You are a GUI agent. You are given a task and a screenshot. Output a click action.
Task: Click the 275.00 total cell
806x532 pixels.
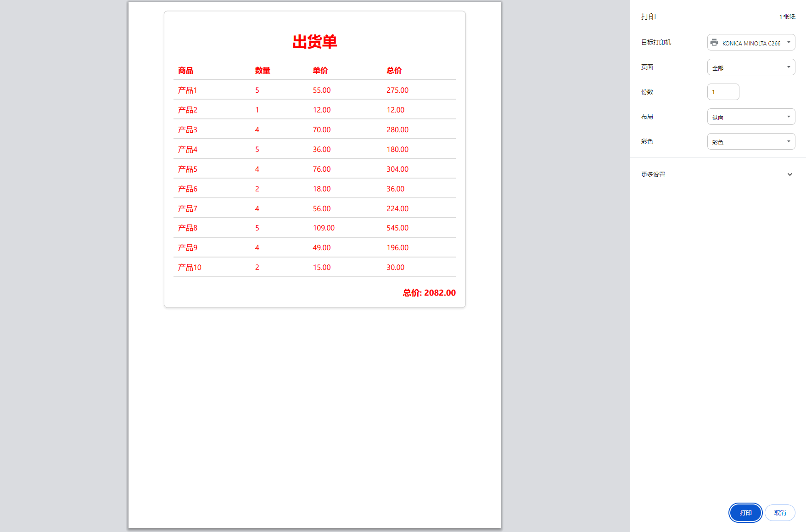[x=397, y=90]
